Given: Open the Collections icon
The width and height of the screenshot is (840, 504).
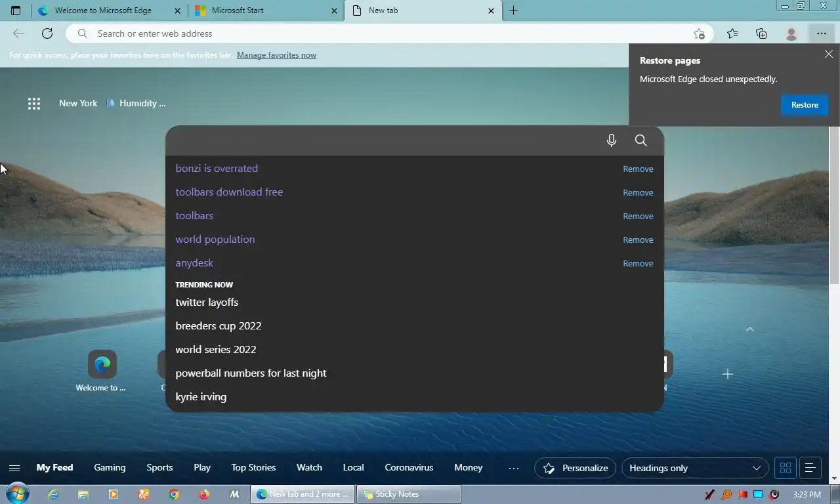Looking at the screenshot, I should point(761,33).
